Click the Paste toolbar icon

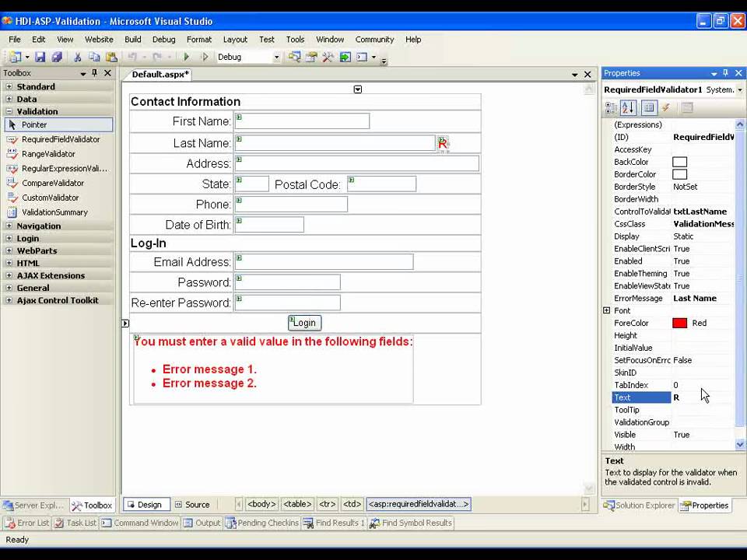tap(111, 57)
